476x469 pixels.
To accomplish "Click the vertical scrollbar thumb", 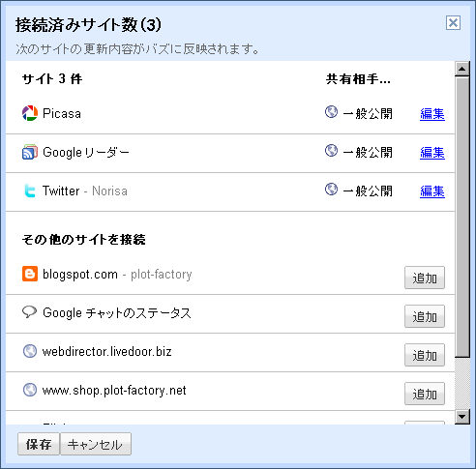I will coord(462,217).
